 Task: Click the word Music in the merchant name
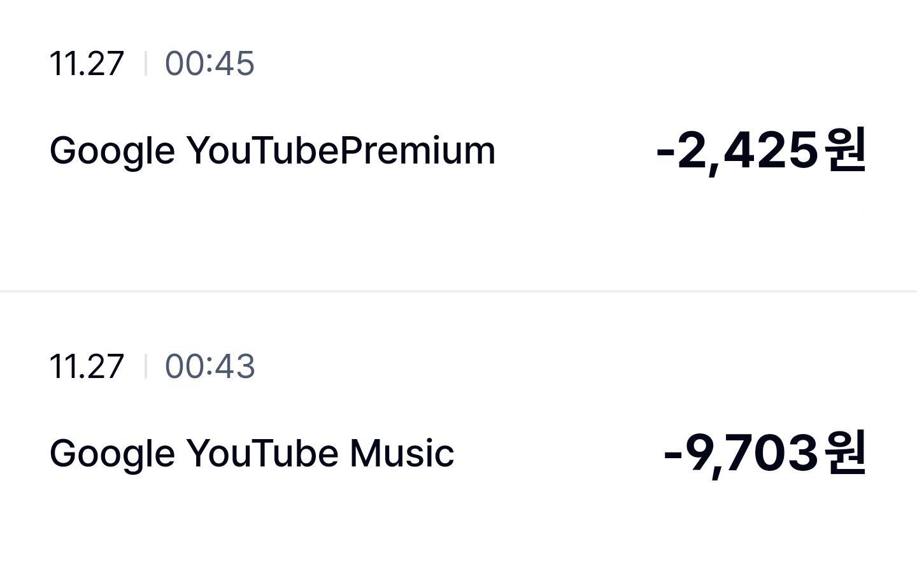tap(402, 454)
